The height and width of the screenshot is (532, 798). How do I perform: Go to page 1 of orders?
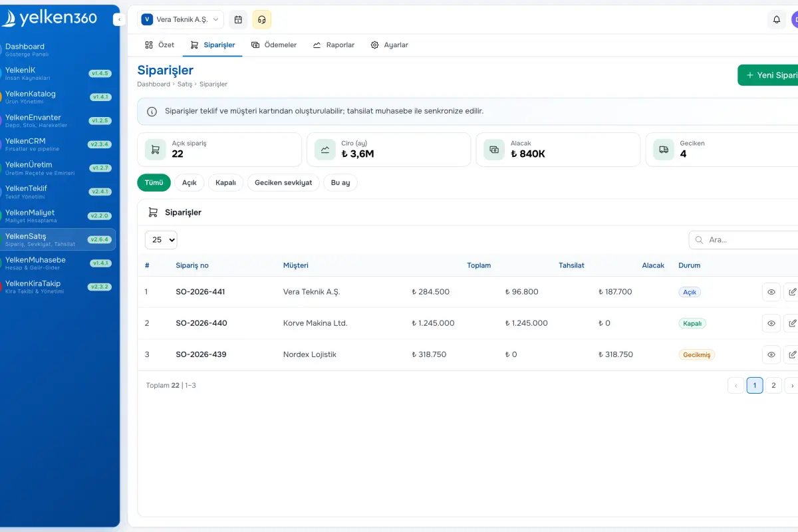coord(755,386)
